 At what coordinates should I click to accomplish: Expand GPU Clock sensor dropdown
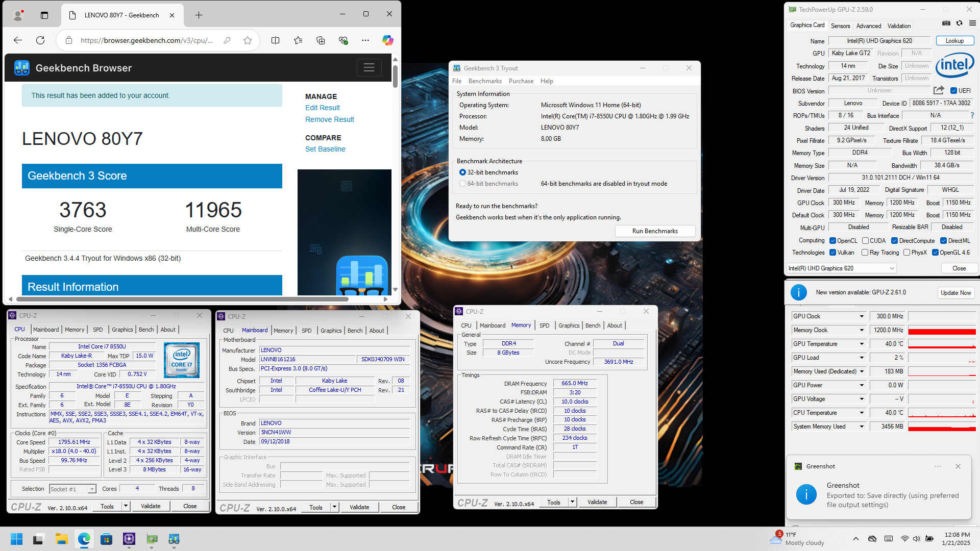pos(862,316)
